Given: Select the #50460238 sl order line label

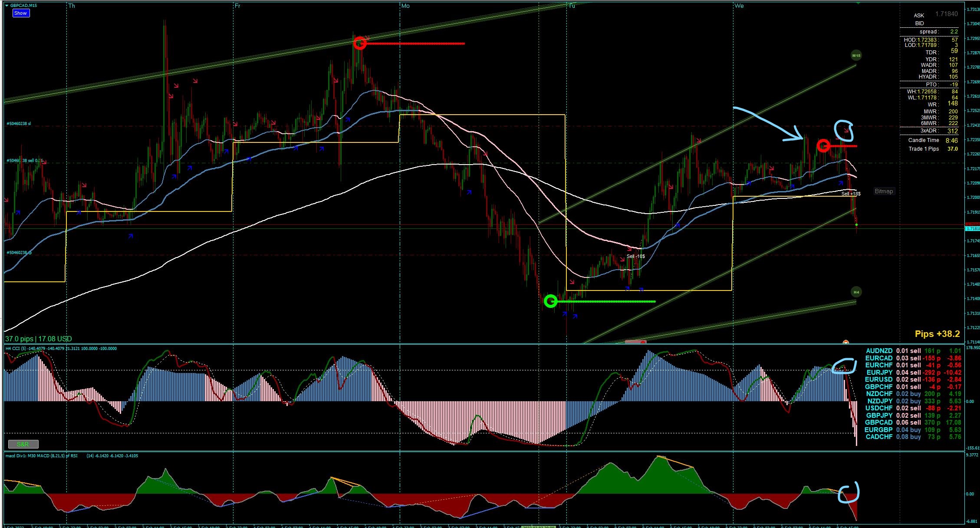Looking at the screenshot, I should [19, 124].
